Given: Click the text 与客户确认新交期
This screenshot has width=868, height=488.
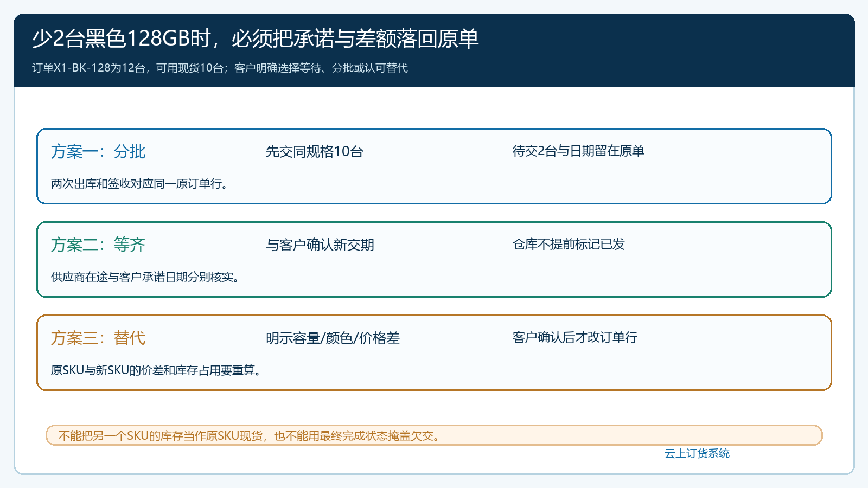Looking at the screenshot, I should (320, 245).
